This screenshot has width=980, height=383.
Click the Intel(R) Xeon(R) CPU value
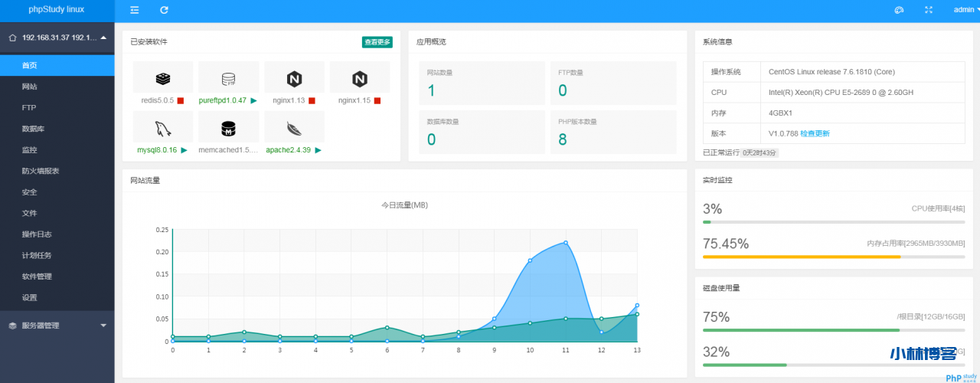[x=841, y=92]
